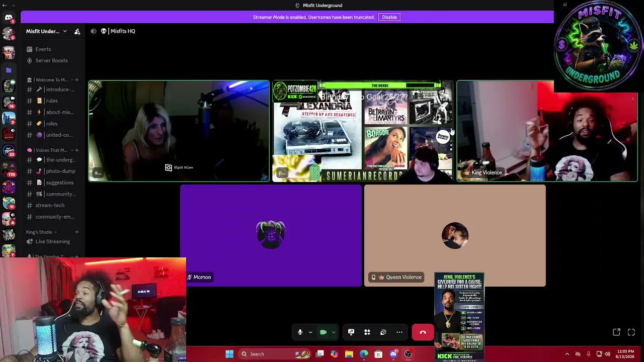Open Task View on the taskbar
Screen dimensions: 644x362
tap(320, 354)
